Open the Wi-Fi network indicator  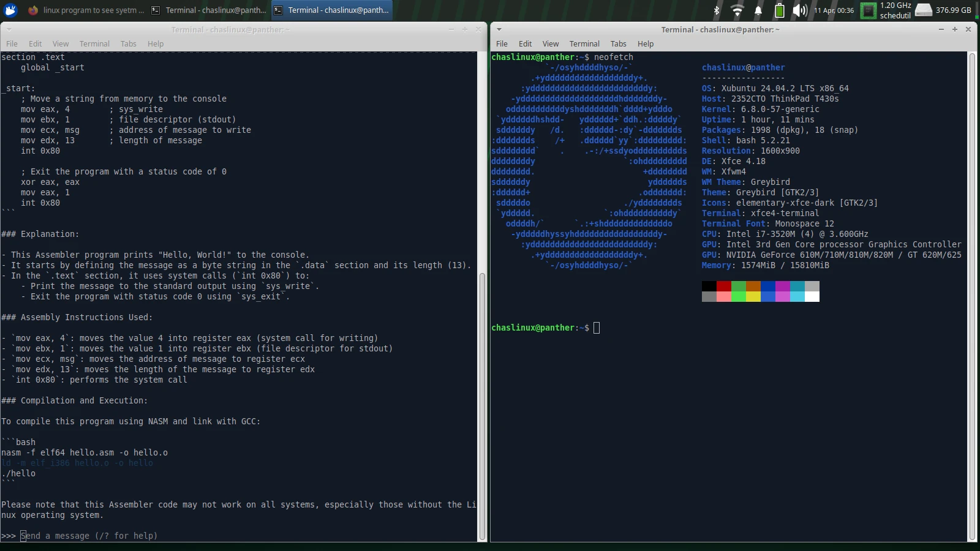coord(737,10)
